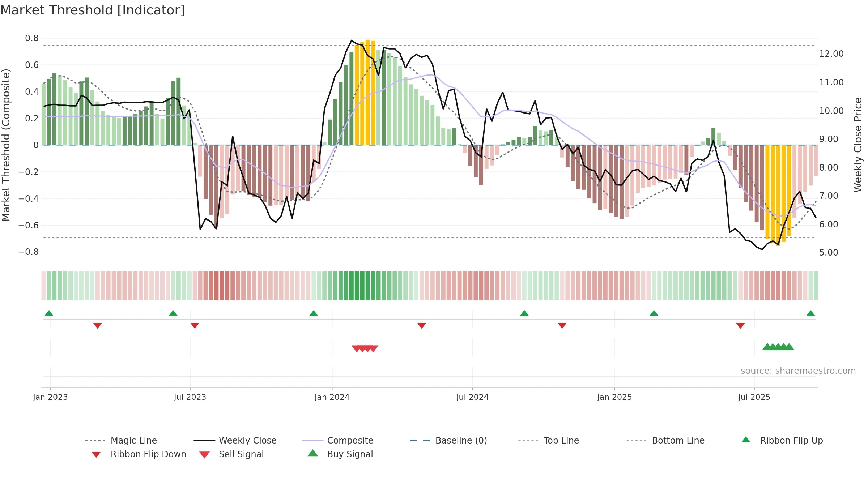The image size is (868, 488).
Task: Toggle the Magic Line legend entry
Action: coord(121,440)
